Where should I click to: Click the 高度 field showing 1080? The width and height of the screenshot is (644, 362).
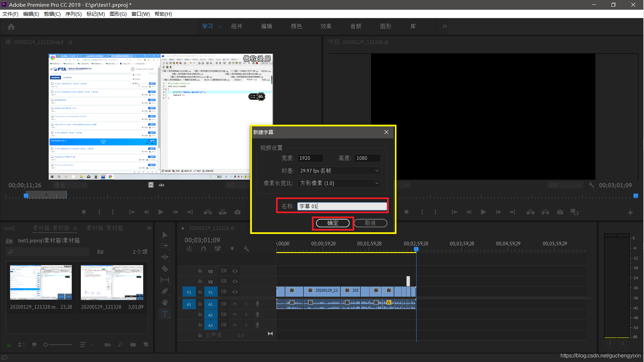(367, 158)
